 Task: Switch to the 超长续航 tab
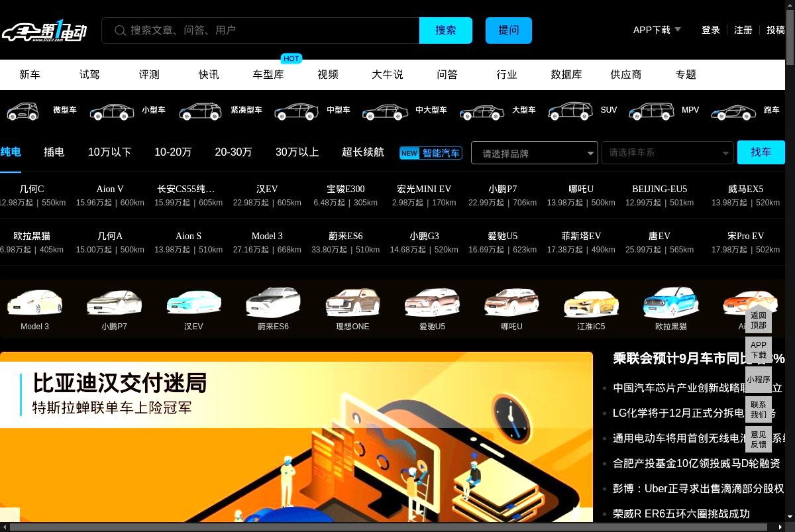click(363, 152)
